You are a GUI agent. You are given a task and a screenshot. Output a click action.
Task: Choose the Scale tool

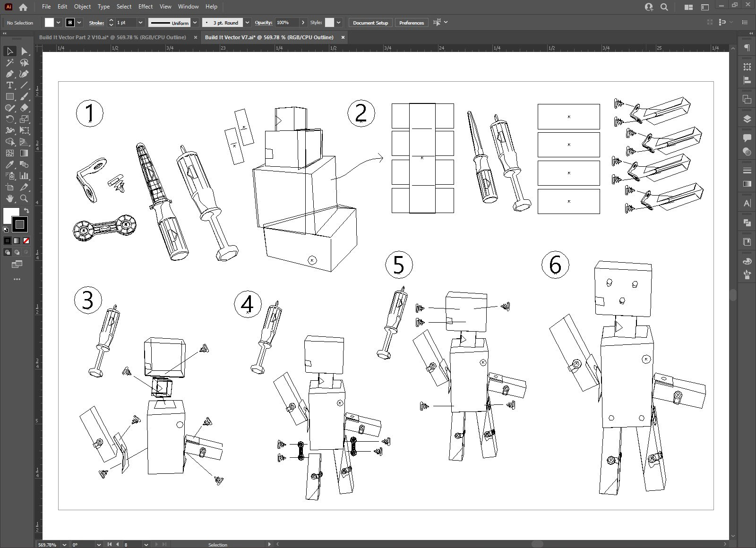click(x=24, y=119)
